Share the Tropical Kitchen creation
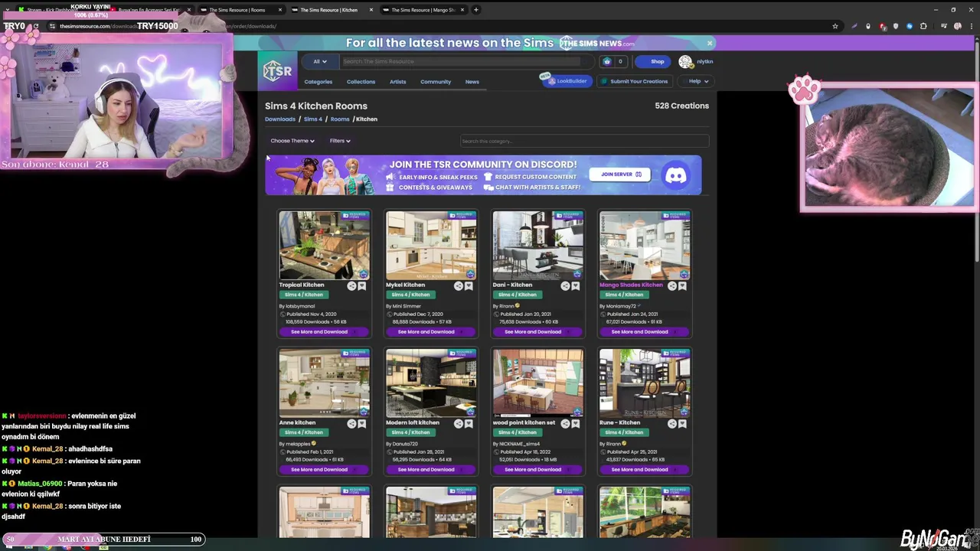980x551 pixels. [x=351, y=285]
